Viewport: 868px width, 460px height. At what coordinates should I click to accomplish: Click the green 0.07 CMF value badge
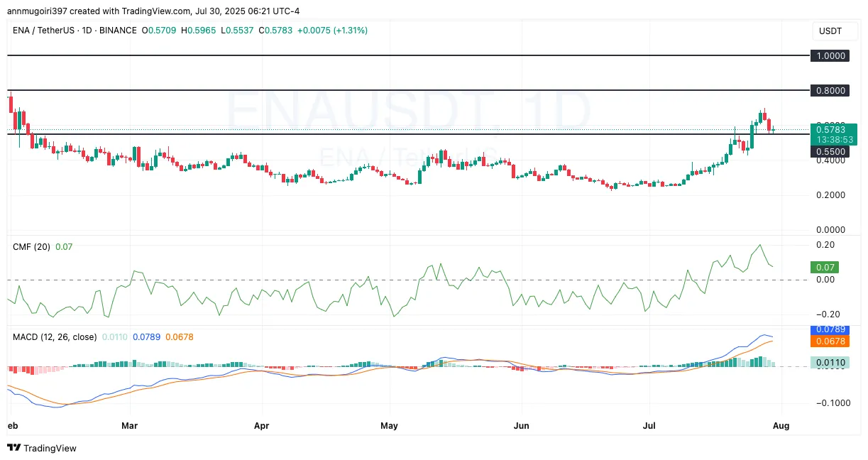tap(825, 267)
